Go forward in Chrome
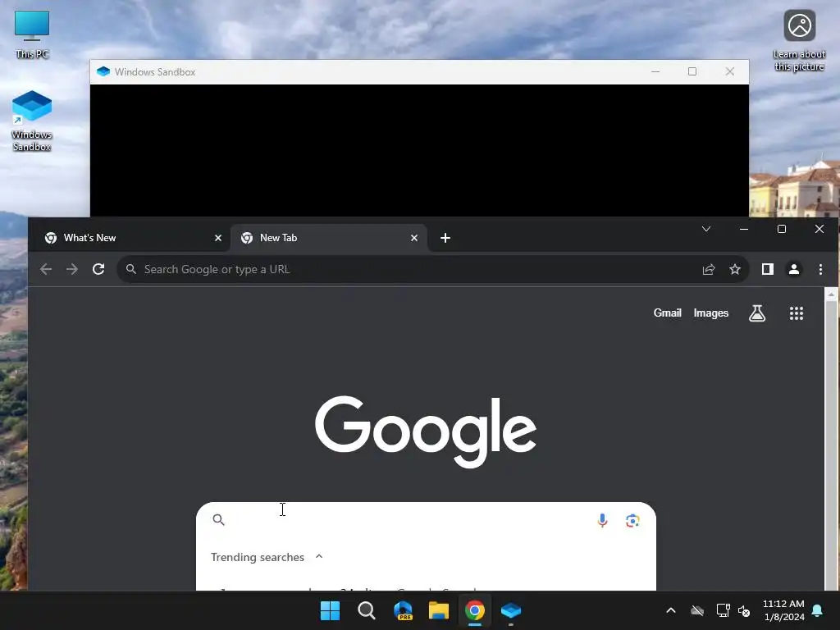Screen dimensions: 840x630 click(x=72, y=269)
